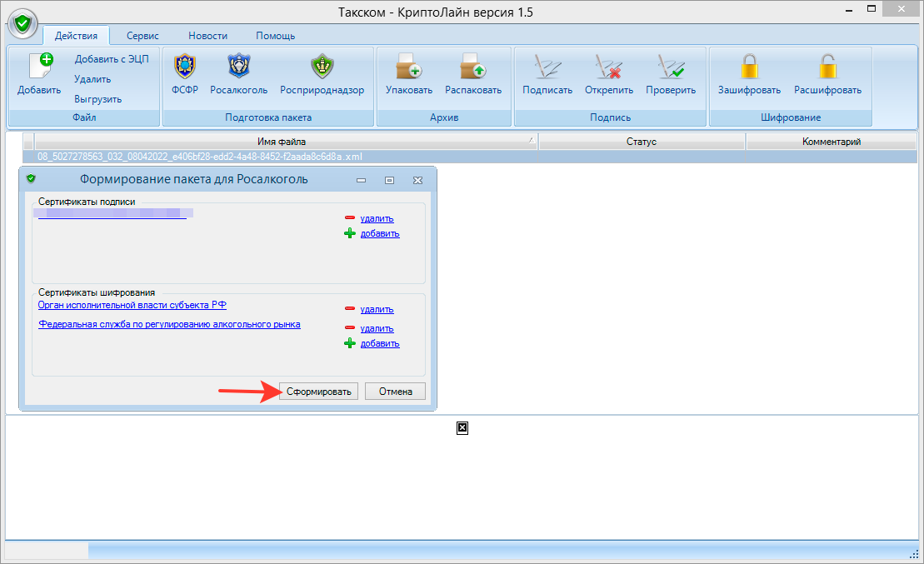The image size is (924, 564).
Task: Click the black X icon below the dialog
Action: [462, 428]
